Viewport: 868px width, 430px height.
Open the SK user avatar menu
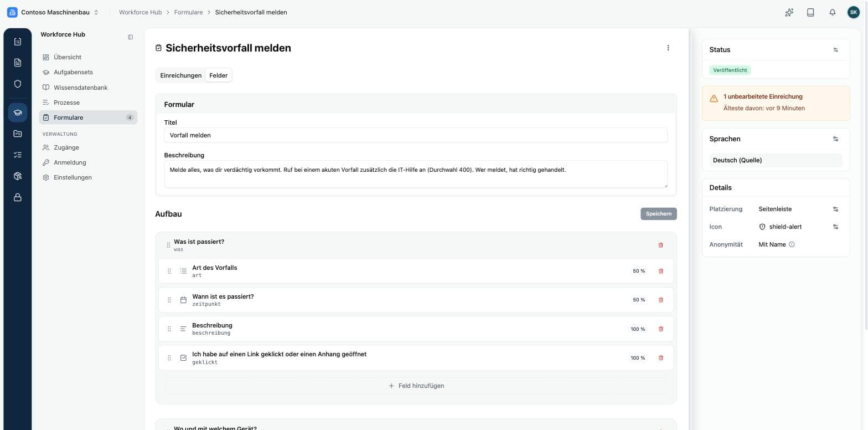pyautogui.click(x=854, y=12)
